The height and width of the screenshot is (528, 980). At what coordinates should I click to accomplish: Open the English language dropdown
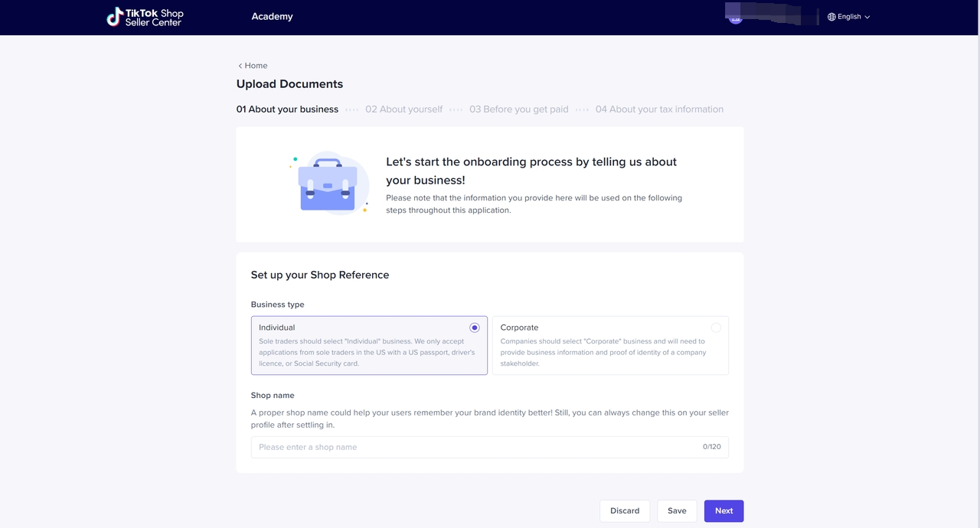(849, 17)
